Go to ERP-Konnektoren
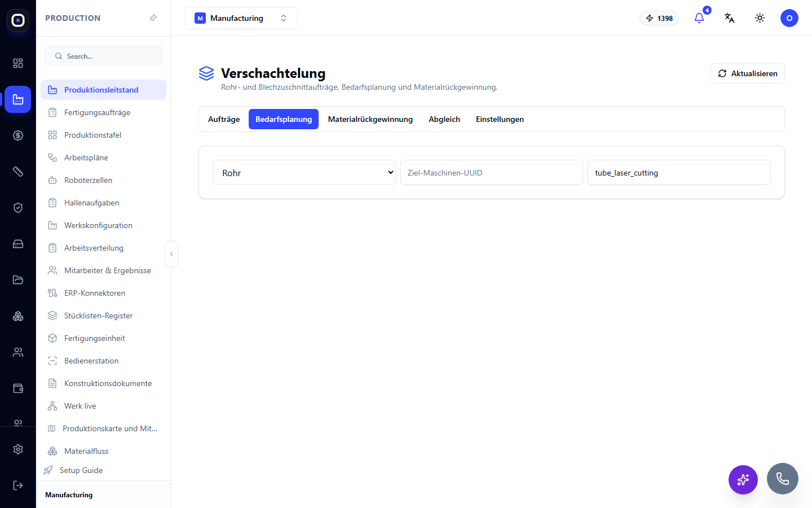812x508 pixels. [x=104, y=293]
